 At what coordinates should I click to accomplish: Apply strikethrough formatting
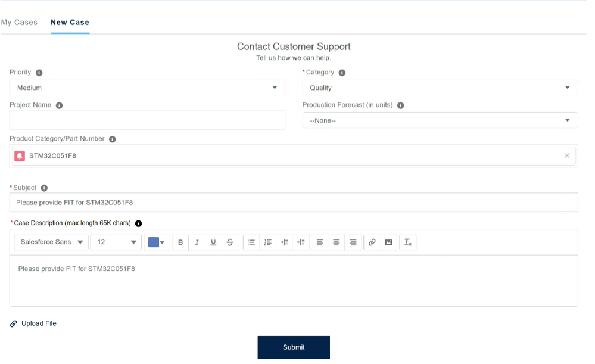pos(230,242)
